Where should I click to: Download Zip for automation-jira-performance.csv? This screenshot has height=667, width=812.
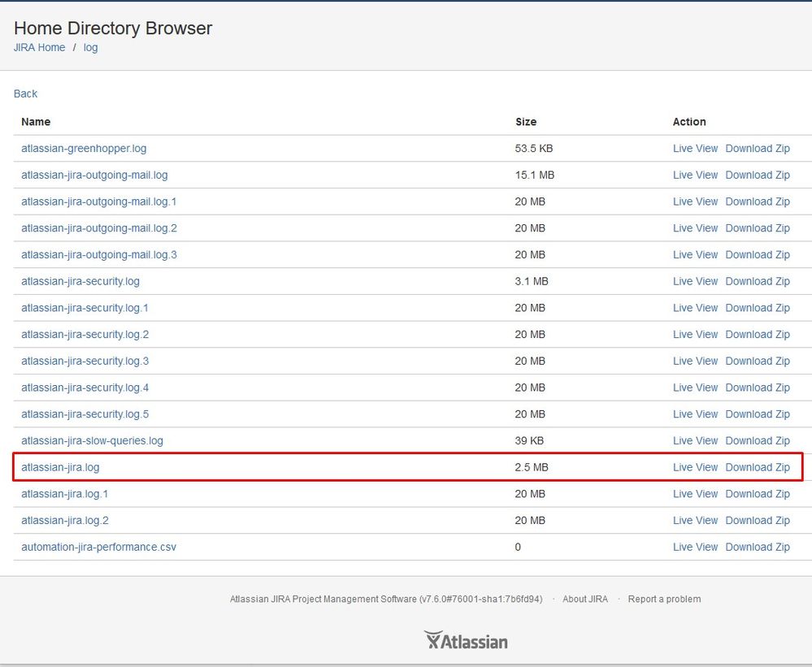[x=758, y=547]
